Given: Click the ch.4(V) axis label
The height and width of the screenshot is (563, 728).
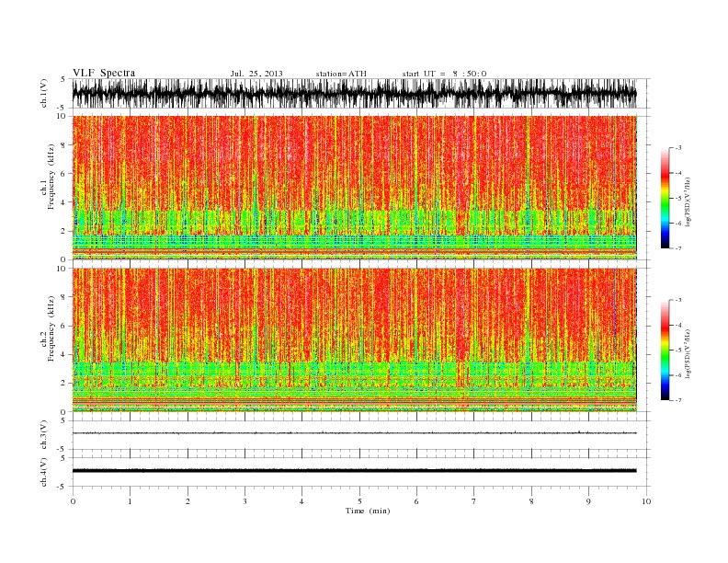Looking at the screenshot, I should point(44,472).
